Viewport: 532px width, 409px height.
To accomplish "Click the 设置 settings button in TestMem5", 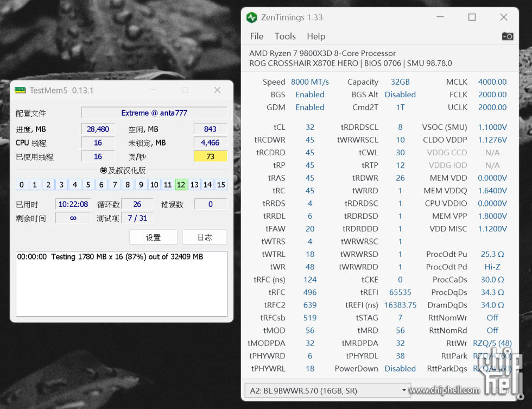I will pos(153,237).
